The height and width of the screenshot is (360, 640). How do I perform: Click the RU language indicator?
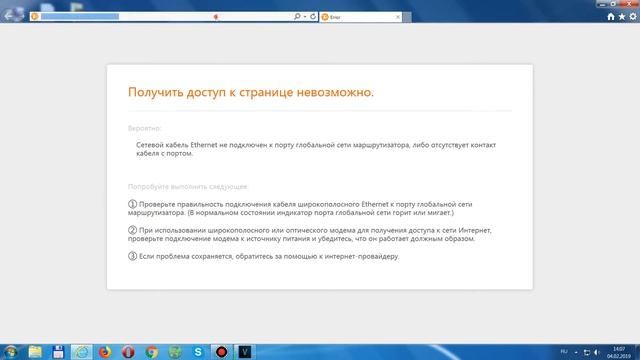click(x=564, y=351)
